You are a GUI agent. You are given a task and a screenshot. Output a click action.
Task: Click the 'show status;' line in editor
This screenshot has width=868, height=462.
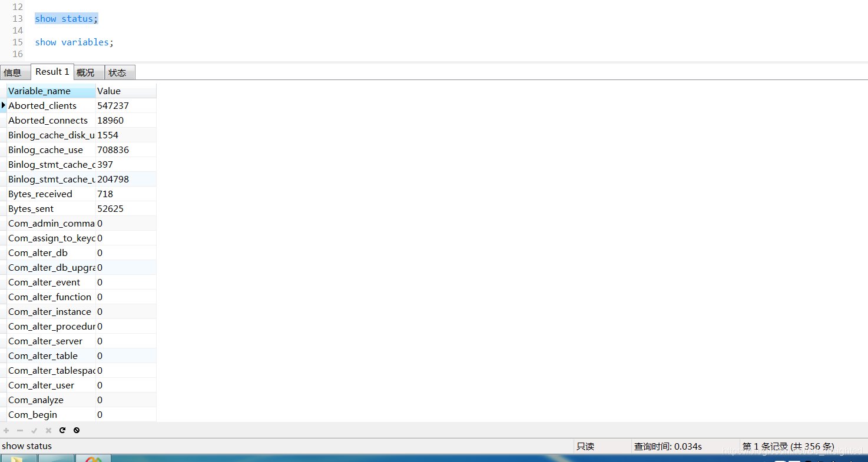[67, 19]
